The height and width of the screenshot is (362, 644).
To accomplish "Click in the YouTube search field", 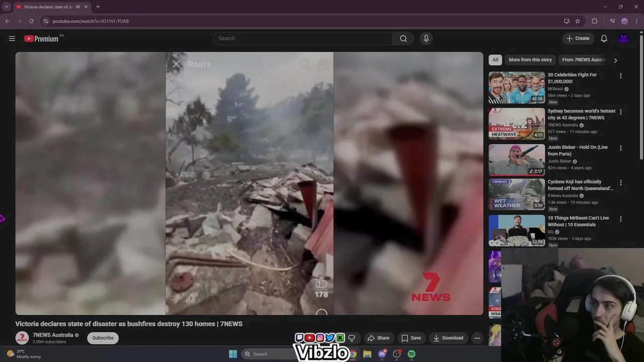I will point(303,39).
